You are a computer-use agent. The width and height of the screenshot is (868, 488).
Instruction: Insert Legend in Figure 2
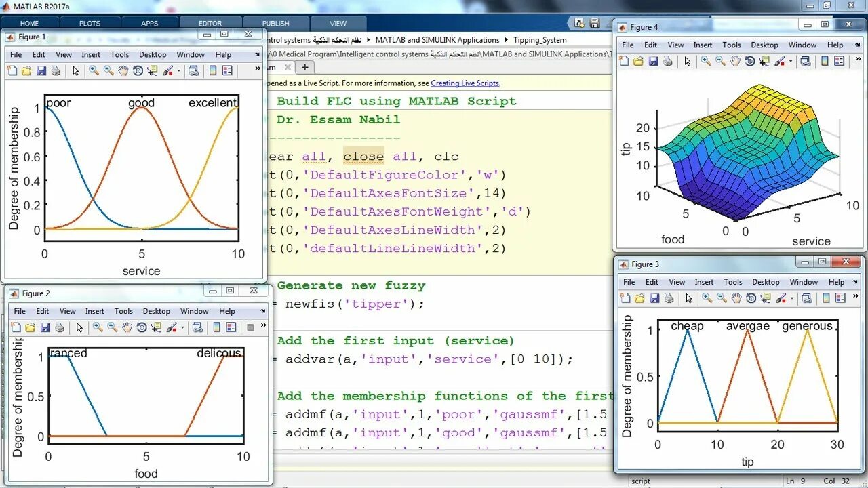tap(231, 327)
